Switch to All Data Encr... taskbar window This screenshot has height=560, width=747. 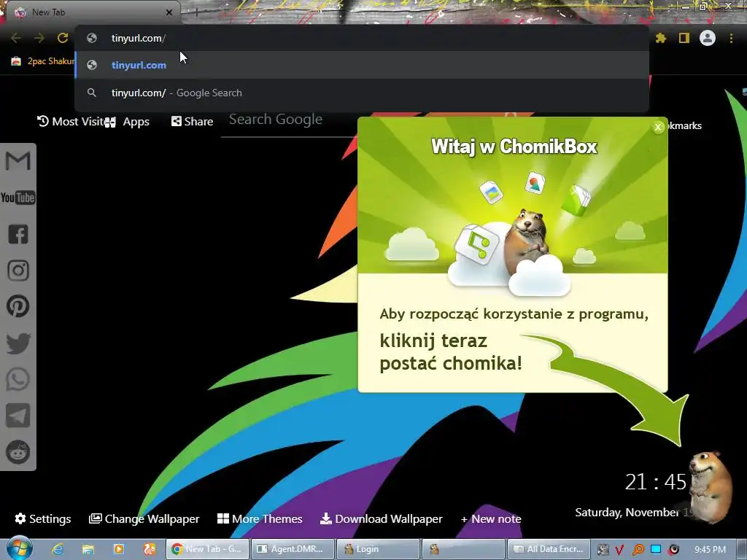tap(549, 549)
